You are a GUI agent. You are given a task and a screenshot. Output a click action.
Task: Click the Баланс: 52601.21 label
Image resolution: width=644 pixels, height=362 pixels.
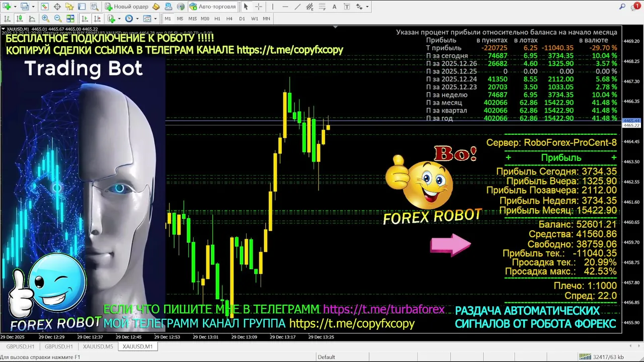578,224
